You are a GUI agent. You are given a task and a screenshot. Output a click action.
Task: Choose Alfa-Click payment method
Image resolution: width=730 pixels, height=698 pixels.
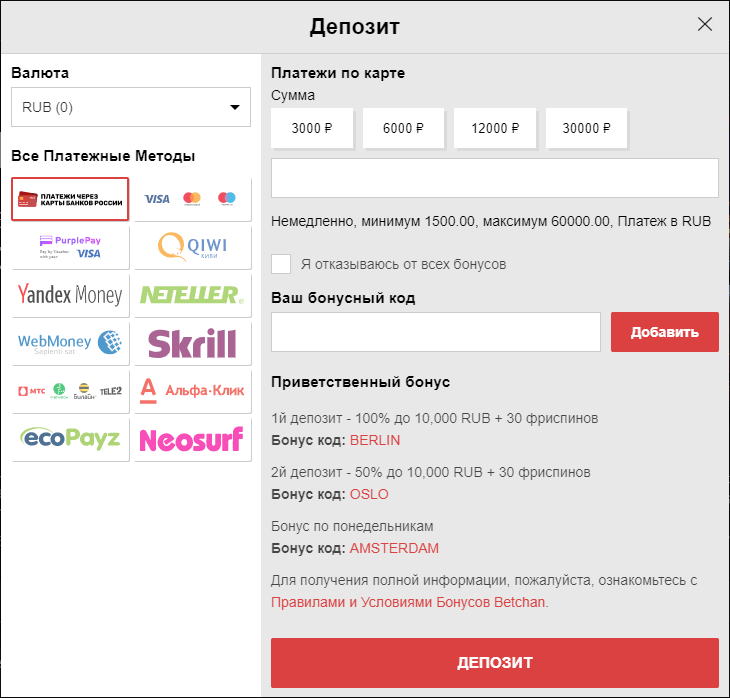coord(193,391)
